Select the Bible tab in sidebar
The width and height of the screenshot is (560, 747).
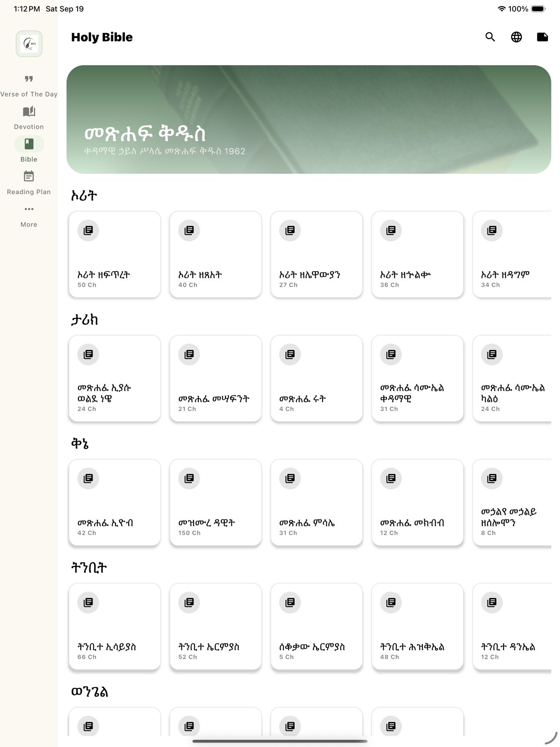[x=29, y=150]
